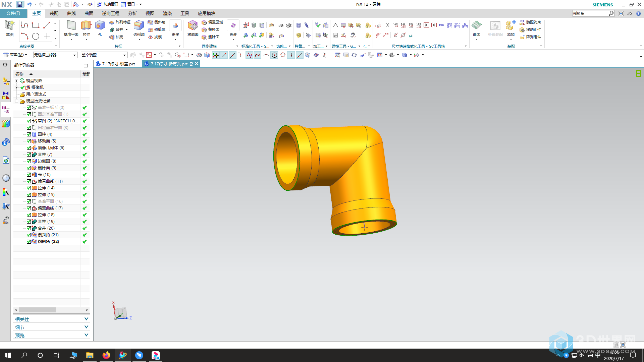This screenshot has width=644, height=362.
Task: Click the Edge Blend (边倒圆) tool
Action: pyautogui.click(x=139, y=28)
